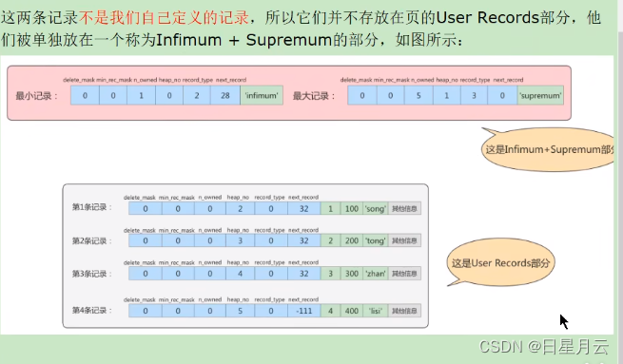Click n_owned value 5 of the maximum record
This screenshot has height=364, width=623.
tap(419, 95)
